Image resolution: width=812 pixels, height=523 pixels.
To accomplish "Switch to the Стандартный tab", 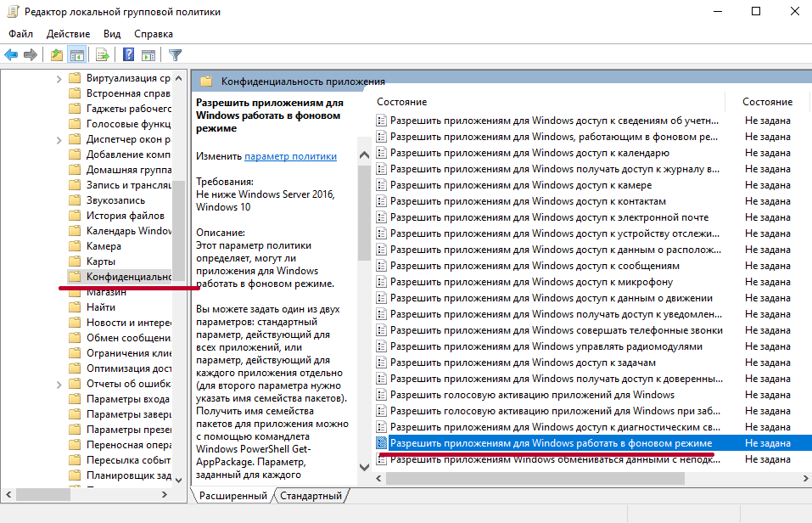I will point(311,496).
